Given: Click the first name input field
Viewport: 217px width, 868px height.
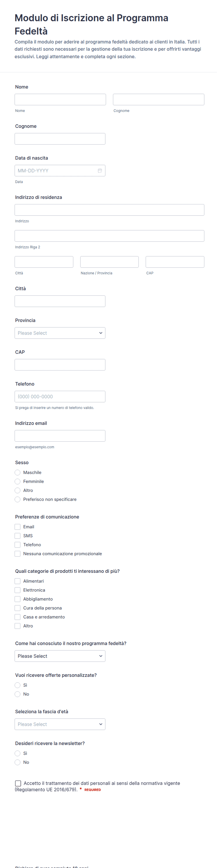Looking at the screenshot, I should [60, 99].
